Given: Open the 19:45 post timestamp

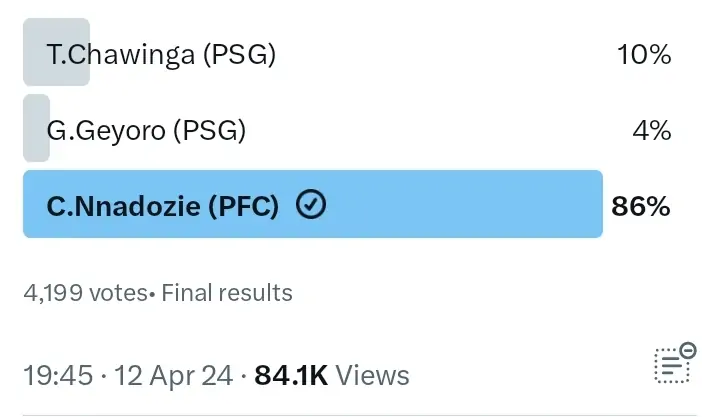Looking at the screenshot, I should coord(54,375).
